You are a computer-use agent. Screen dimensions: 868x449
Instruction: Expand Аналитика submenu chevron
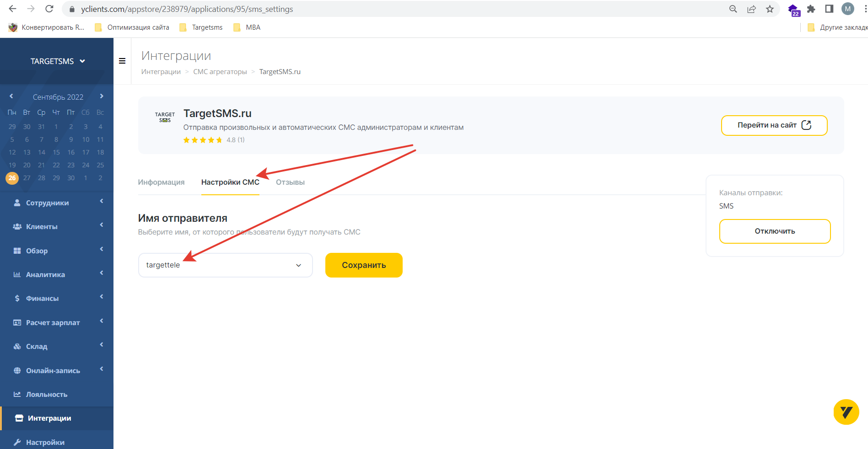102,273
